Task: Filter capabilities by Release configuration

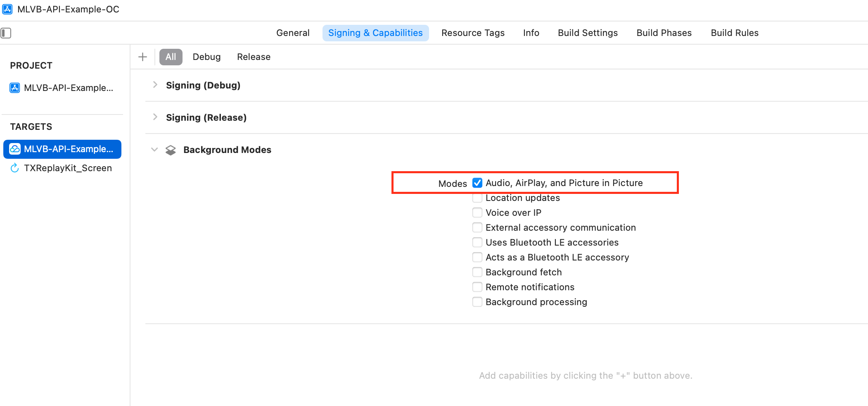Action: pos(254,57)
